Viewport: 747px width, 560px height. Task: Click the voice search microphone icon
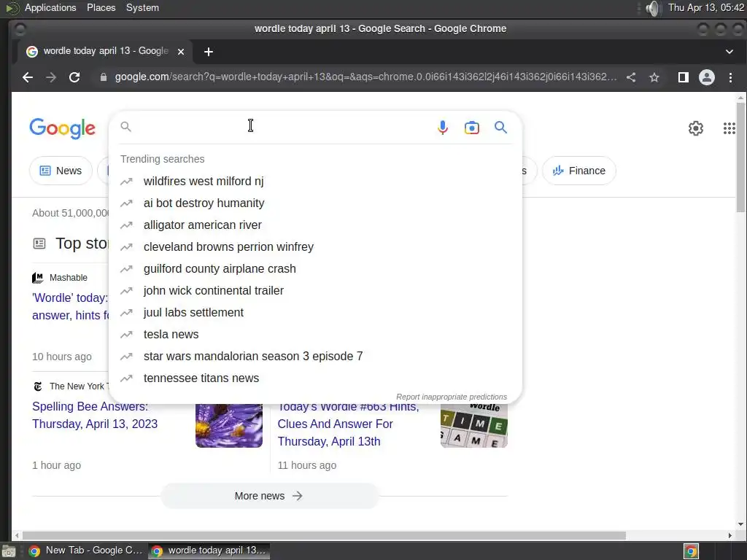tap(443, 128)
